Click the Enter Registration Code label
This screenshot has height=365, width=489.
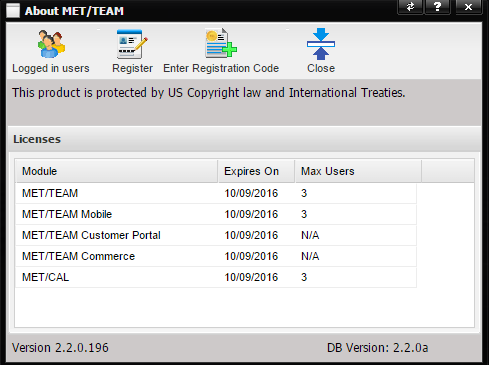[x=221, y=68]
